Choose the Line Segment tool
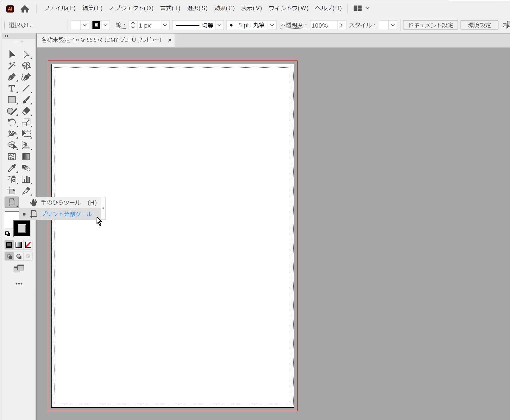Image resolution: width=510 pixels, height=420 pixels. pos(26,89)
